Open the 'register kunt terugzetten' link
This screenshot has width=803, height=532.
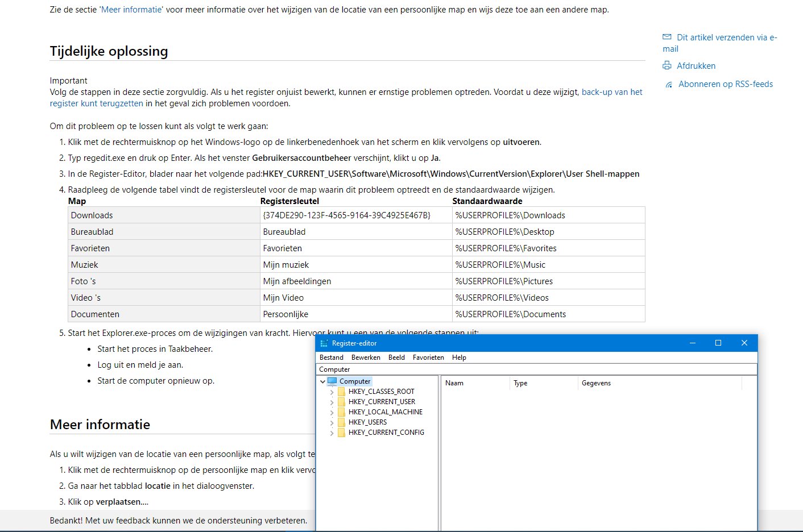(x=96, y=103)
